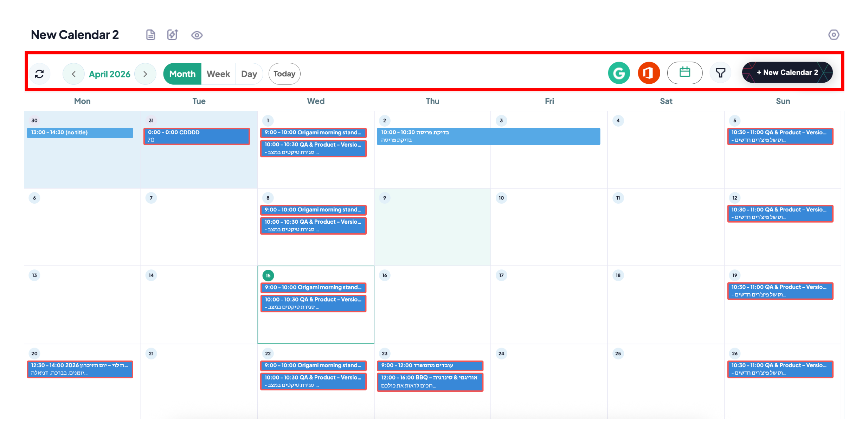The height and width of the screenshot is (440, 868).
Task: Switch to the Week view tab
Action: (x=218, y=74)
